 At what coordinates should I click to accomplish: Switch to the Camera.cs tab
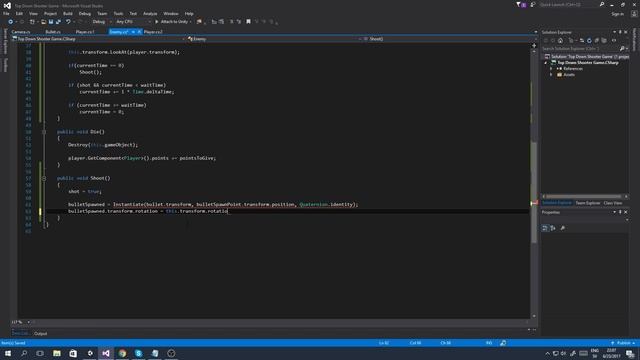tap(21, 32)
